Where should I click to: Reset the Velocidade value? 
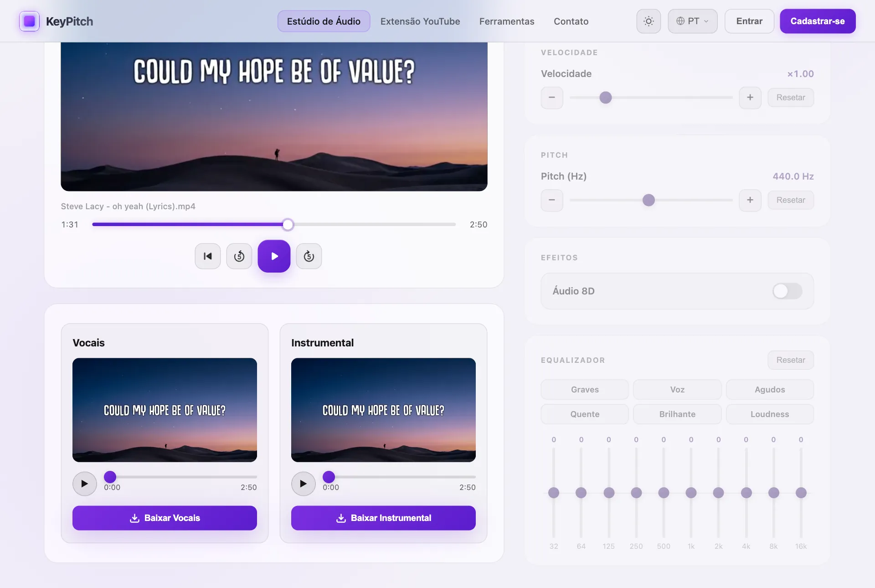(791, 98)
